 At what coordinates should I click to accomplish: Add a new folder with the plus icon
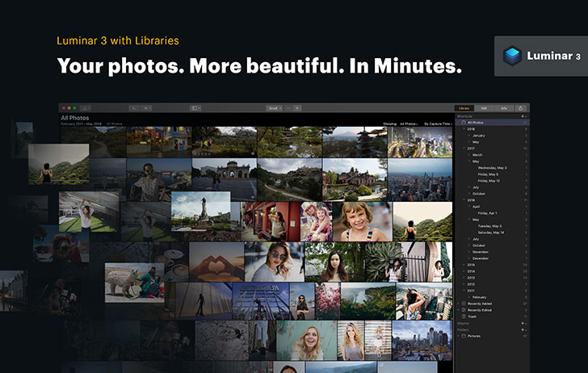tap(523, 330)
